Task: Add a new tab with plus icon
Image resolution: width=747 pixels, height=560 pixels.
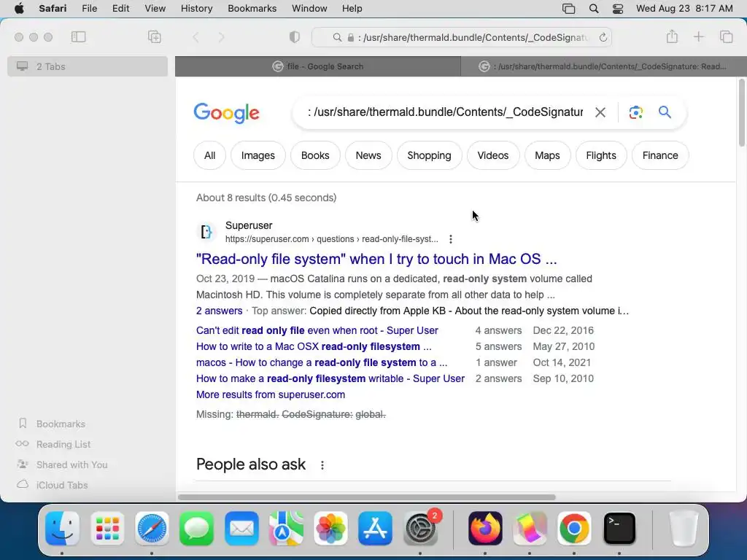Action: [x=698, y=36]
